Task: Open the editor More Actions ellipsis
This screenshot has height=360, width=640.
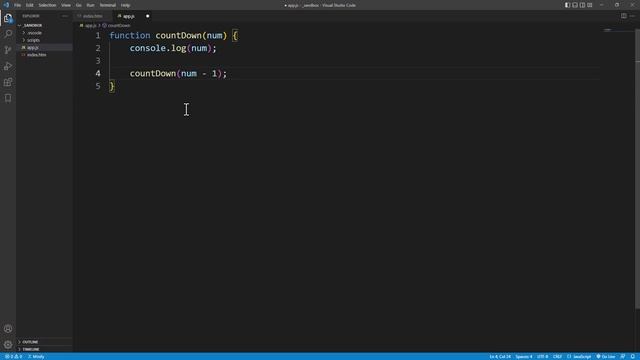Action: (632, 16)
